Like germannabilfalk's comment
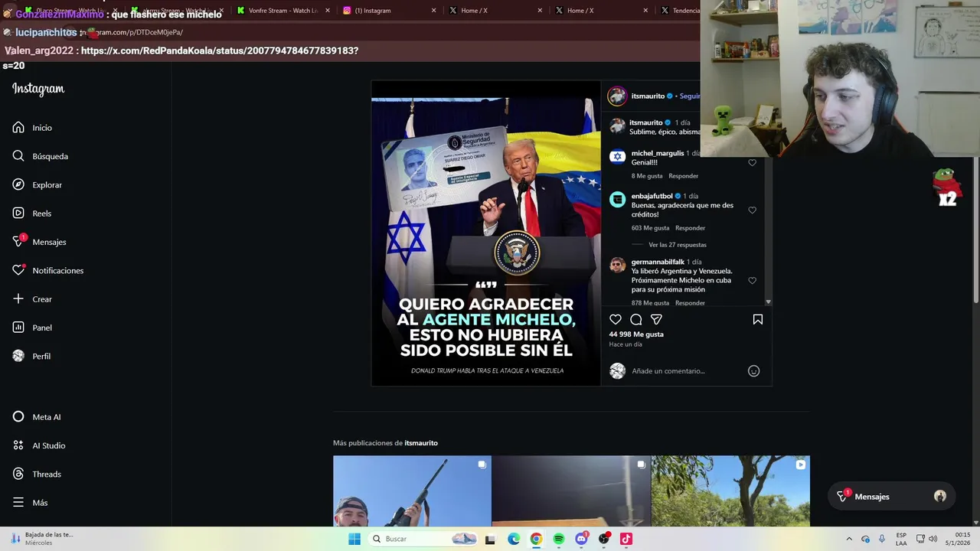This screenshot has width=980, height=551. click(752, 281)
